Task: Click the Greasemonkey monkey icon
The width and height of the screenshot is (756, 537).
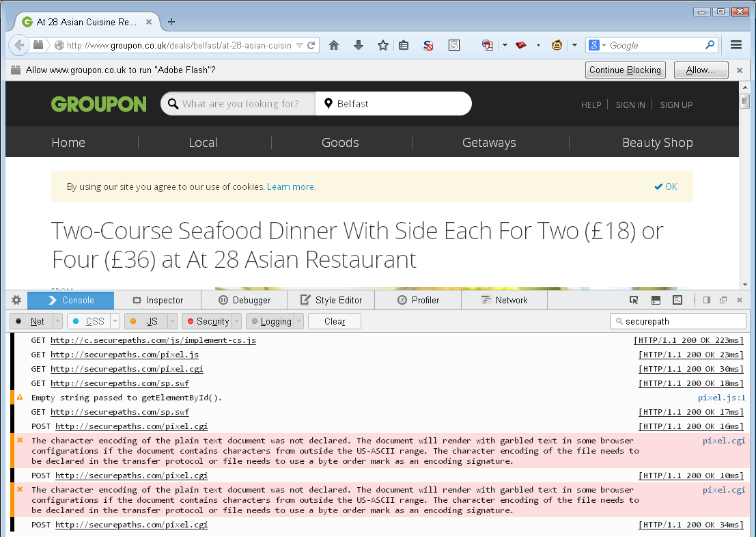Action: 557,45
